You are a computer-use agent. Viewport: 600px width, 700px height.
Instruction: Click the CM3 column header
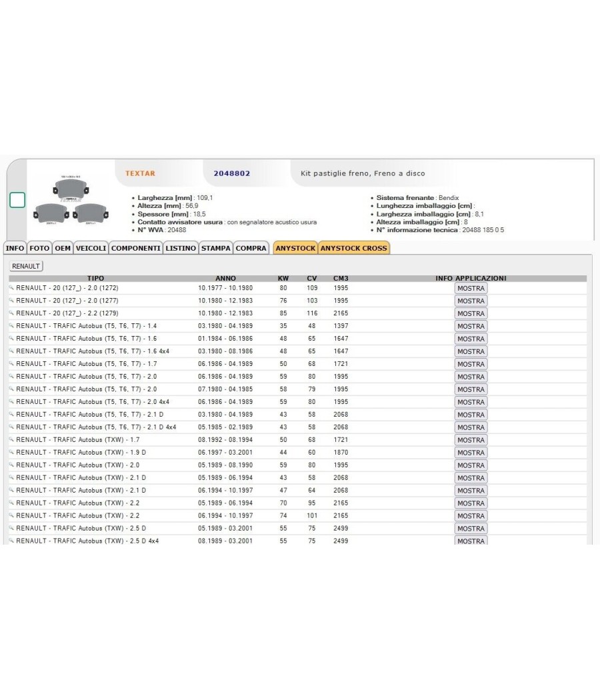click(x=341, y=278)
